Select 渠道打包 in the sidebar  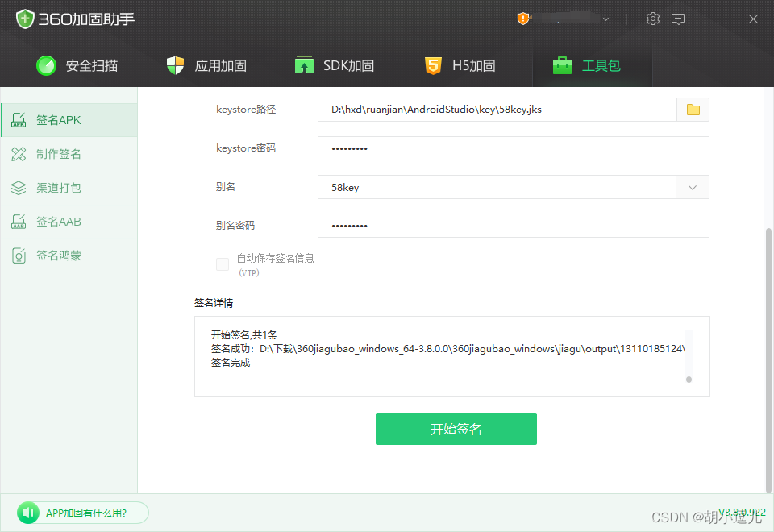coord(69,188)
